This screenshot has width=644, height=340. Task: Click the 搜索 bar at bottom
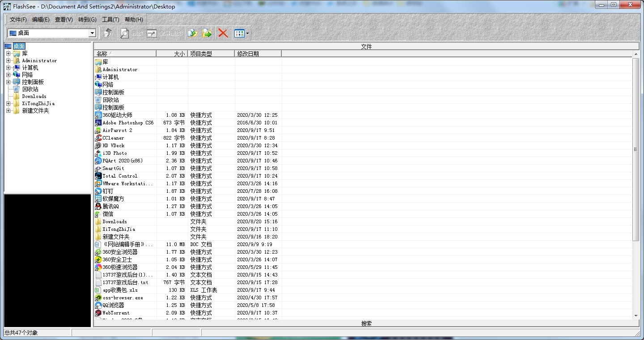366,323
